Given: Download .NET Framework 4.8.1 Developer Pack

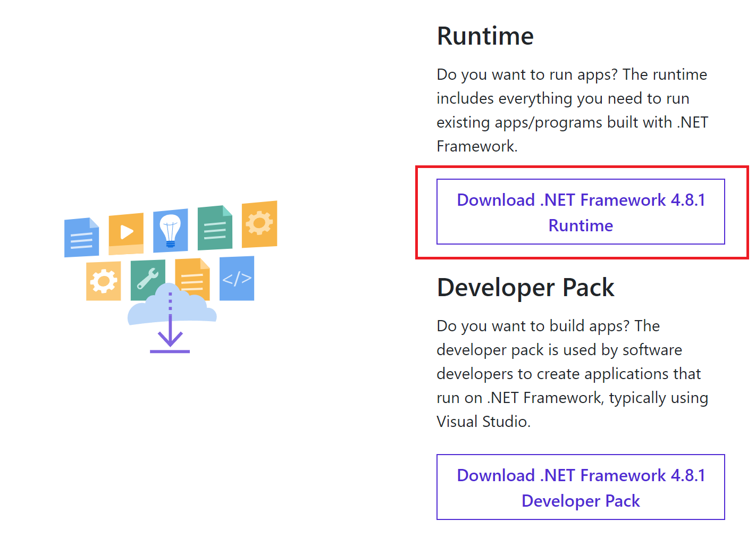Looking at the screenshot, I should click(x=581, y=487).
